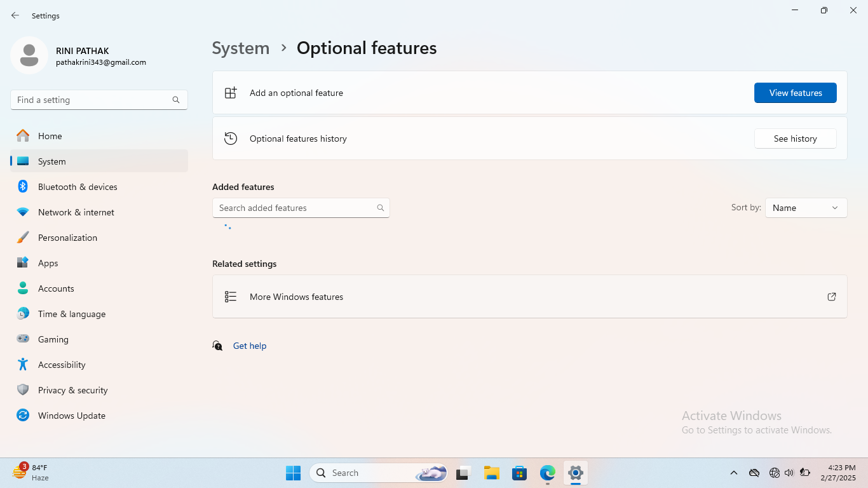Go to Network & internet settings
Image resolution: width=868 pixels, height=488 pixels.
tap(76, 212)
